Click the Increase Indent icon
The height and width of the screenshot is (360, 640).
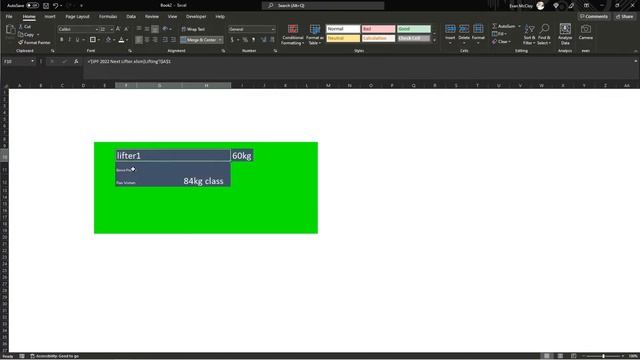pyautogui.click(x=173, y=40)
